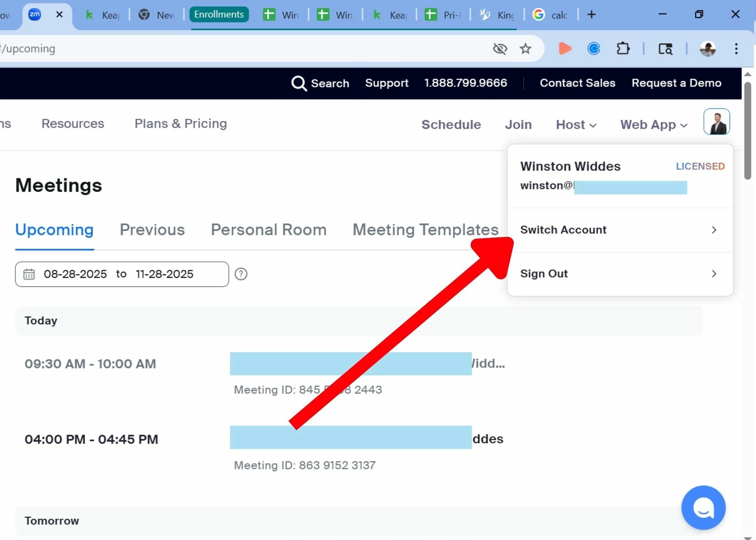Viewport: 756px width, 540px height.
Task: Open the Meeting Templates tab
Action: tap(426, 230)
